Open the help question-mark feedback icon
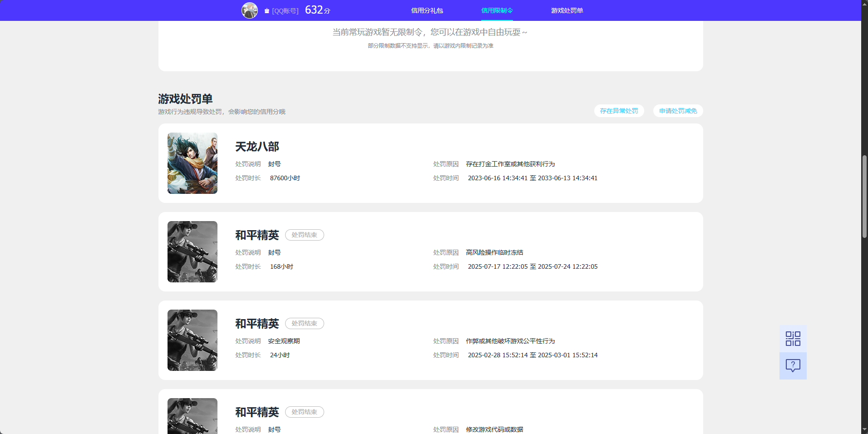This screenshot has height=434, width=868. coord(793,366)
